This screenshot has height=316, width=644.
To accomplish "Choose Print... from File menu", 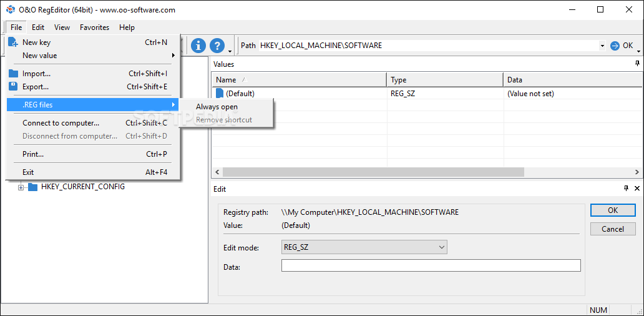I will tap(93, 154).
